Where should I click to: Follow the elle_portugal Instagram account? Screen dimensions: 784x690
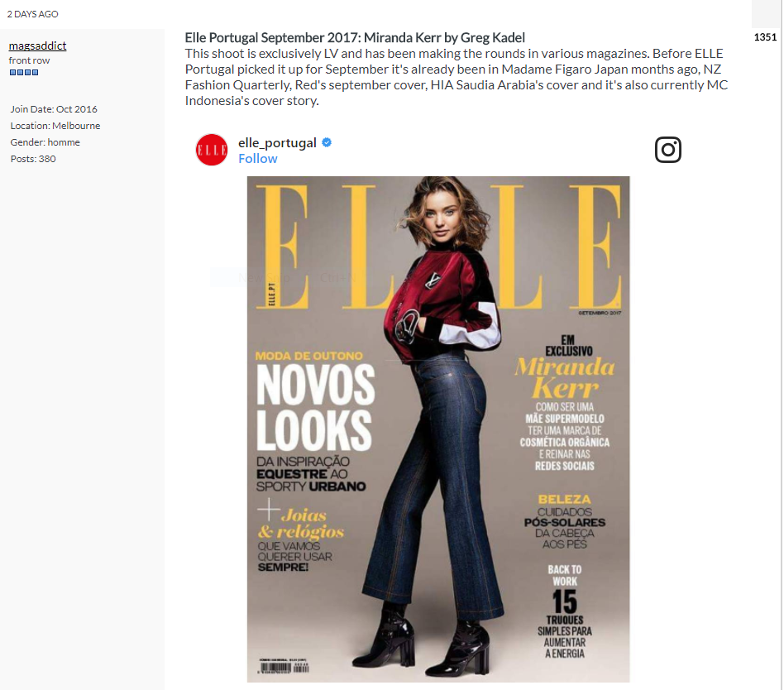tap(257, 159)
